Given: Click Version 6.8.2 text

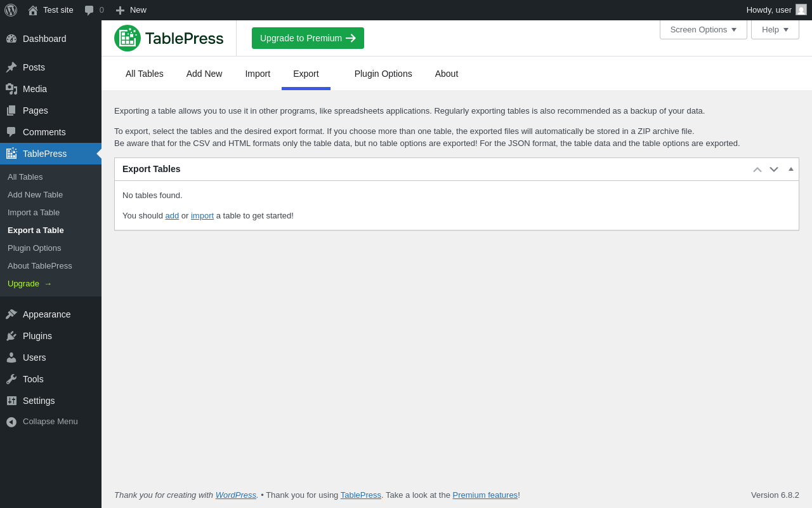Looking at the screenshot, I should pyautogui.click(x=775, y=495).
